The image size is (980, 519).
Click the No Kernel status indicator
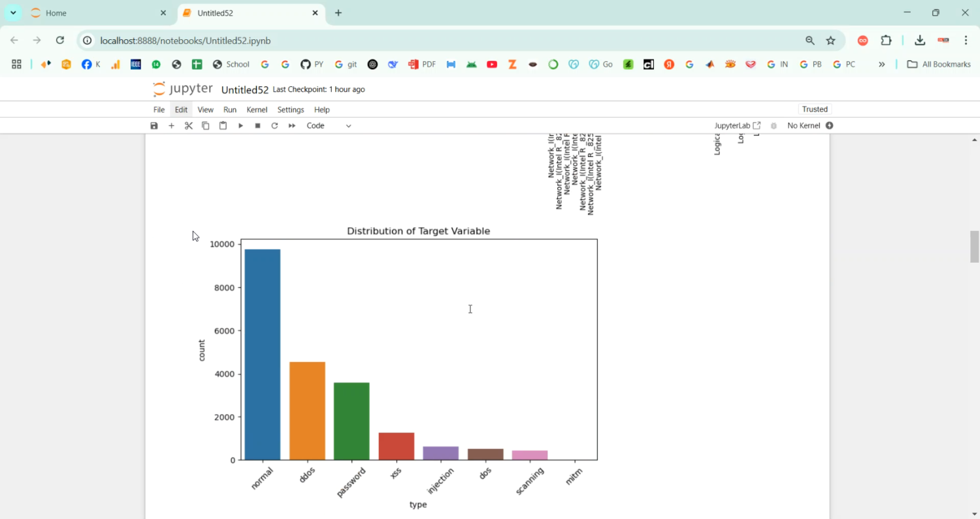pyautogui.click(x=809, y=126)
